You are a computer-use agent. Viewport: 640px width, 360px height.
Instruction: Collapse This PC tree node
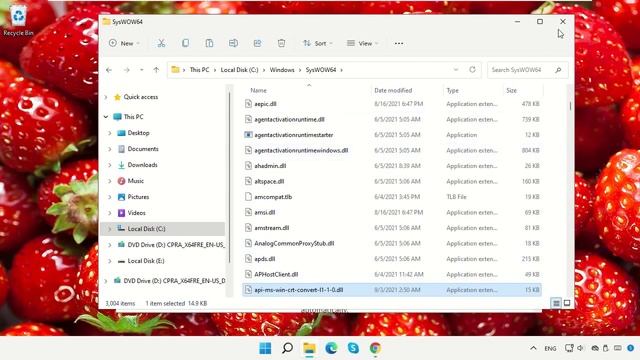(x=106, y=117)
